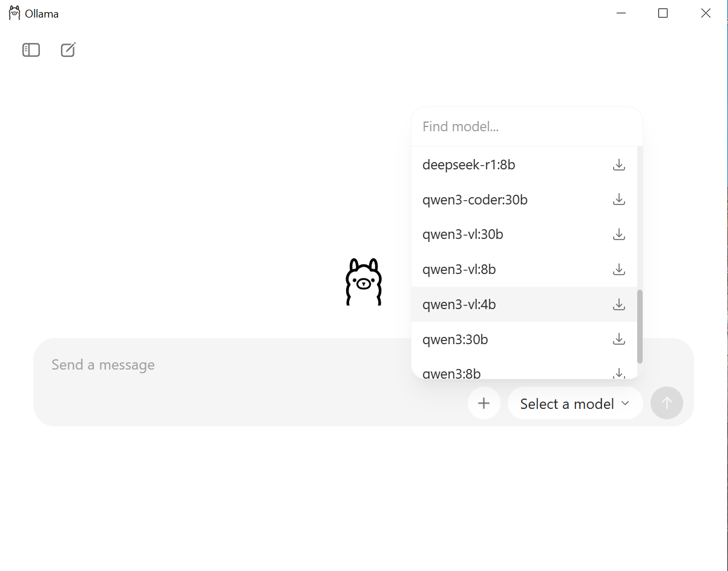The image size is (728, 571).
Task: Download the qwen3:30b model
Action: 618,339
